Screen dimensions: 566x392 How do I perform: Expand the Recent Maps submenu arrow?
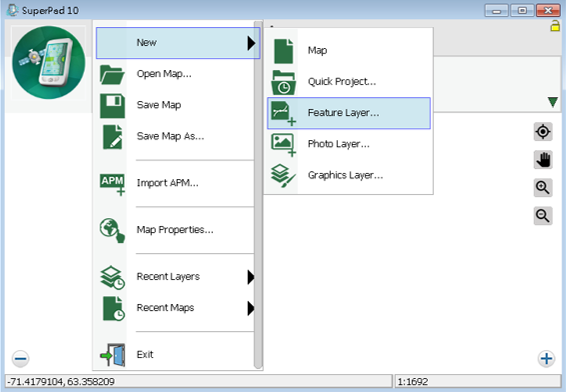251,308
